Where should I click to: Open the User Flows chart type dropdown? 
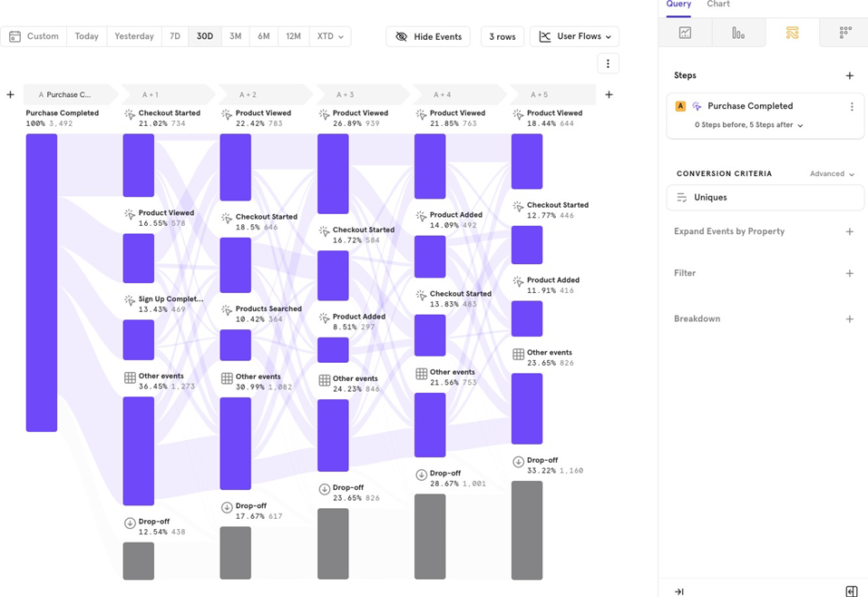pyautogui.click(x=574, y=37)
